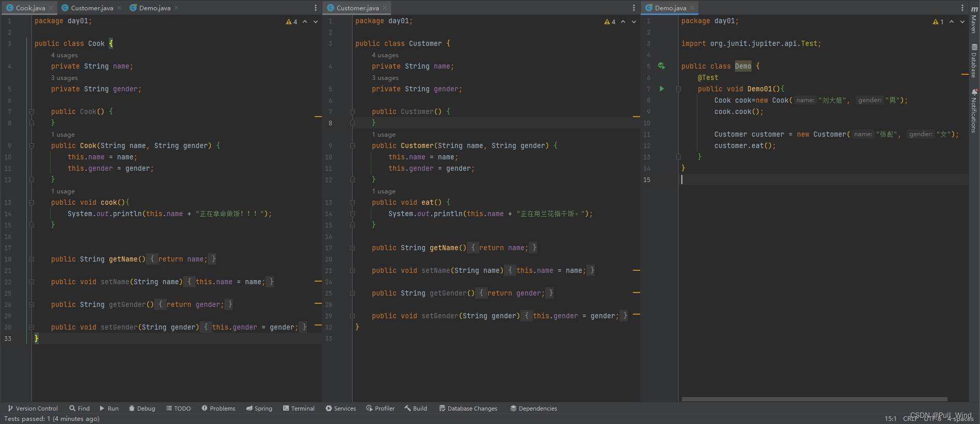
Task: Click the import org.junit.jupiter.api.Test line
Action: click(x=751, y=43)
